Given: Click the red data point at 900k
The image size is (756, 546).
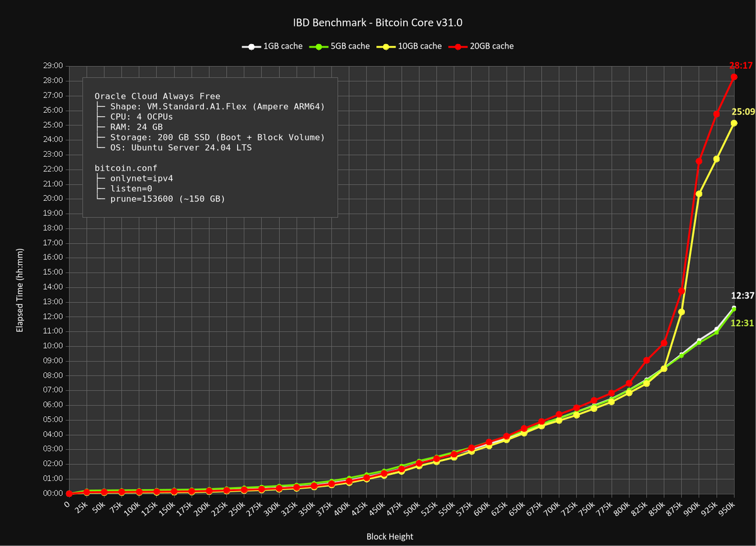Looking at the screenshot, I should click(x=699, y=161).
